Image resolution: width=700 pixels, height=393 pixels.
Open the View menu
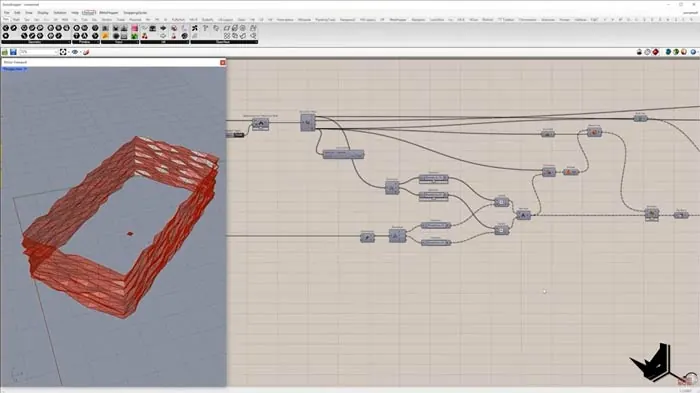[29, 13]
